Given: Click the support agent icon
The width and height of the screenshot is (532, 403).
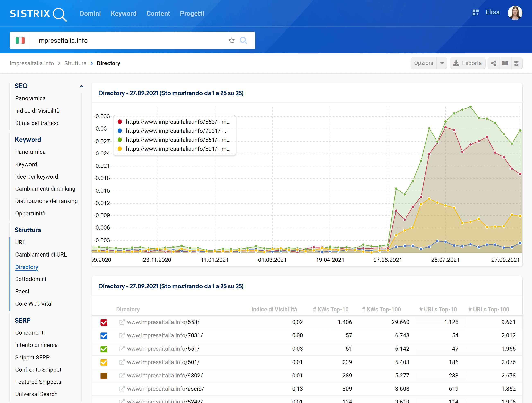Looking at the screenshot, I should [x=516, y=63].
